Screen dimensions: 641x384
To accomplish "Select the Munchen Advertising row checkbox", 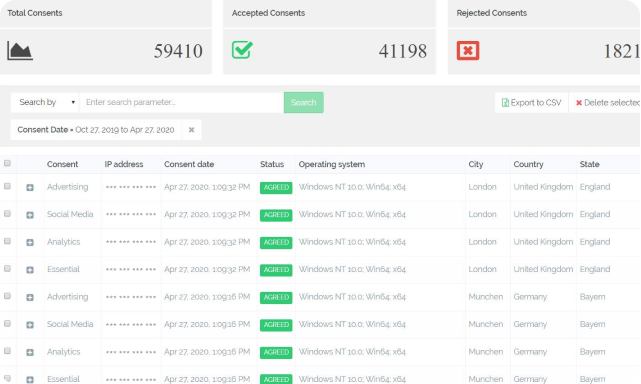I will point(7,296).
